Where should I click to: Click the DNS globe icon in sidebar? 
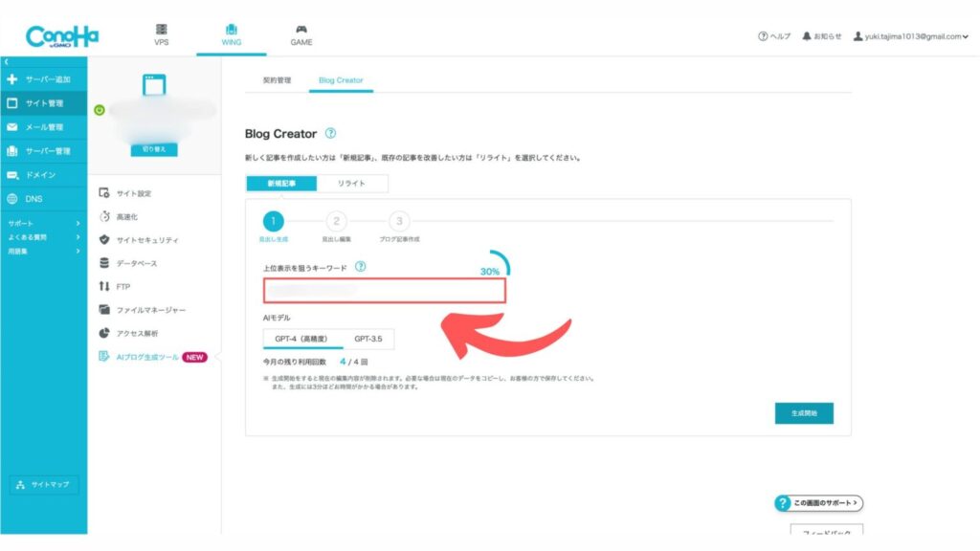[11, 199]
